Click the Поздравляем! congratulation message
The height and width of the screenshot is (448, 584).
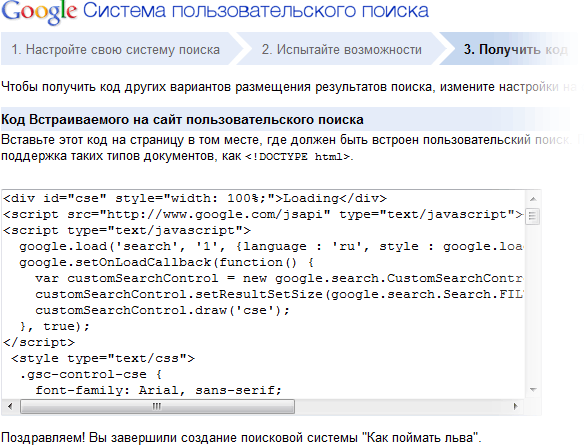click(x=241, y=437)
